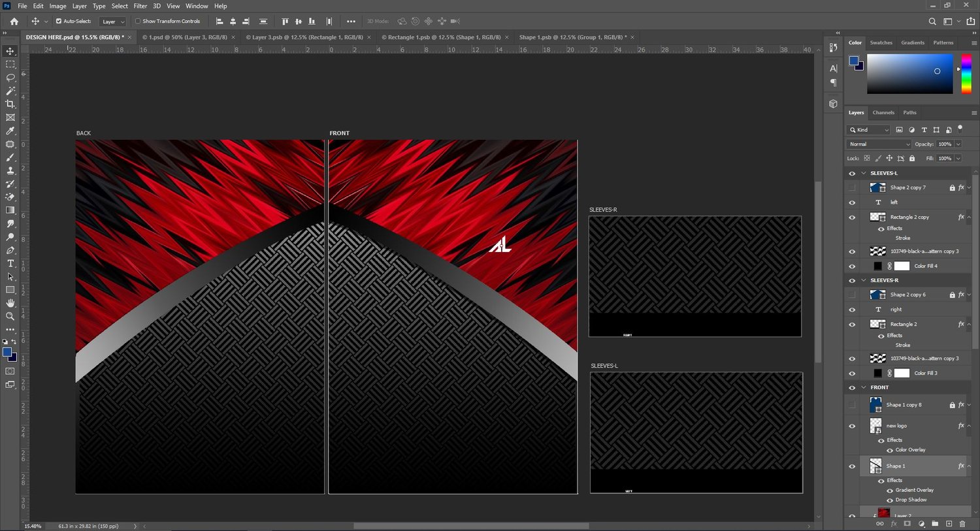Open the Opacity slider dropdown arrow
Viewport: 980px width, 531px height.
(958, 144)
